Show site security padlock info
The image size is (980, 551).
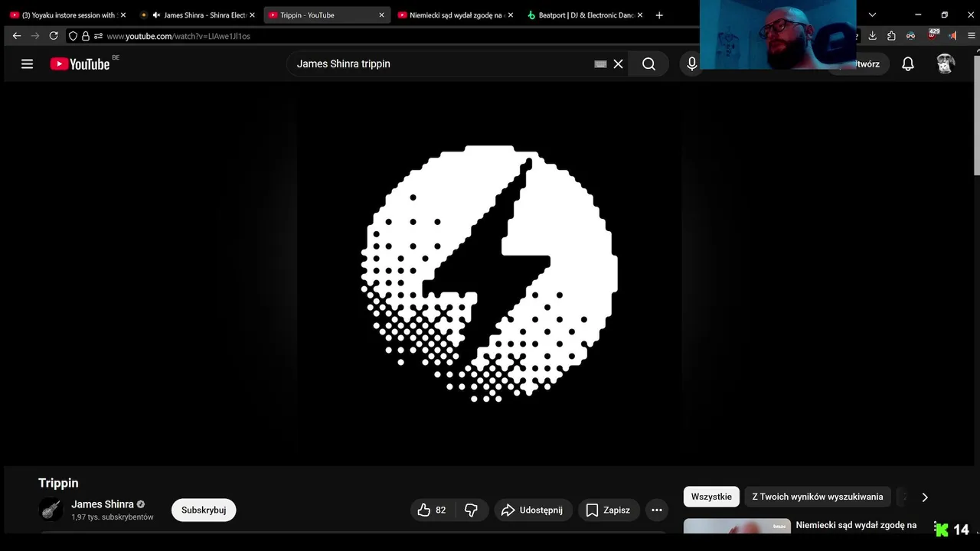pos(86,36)
